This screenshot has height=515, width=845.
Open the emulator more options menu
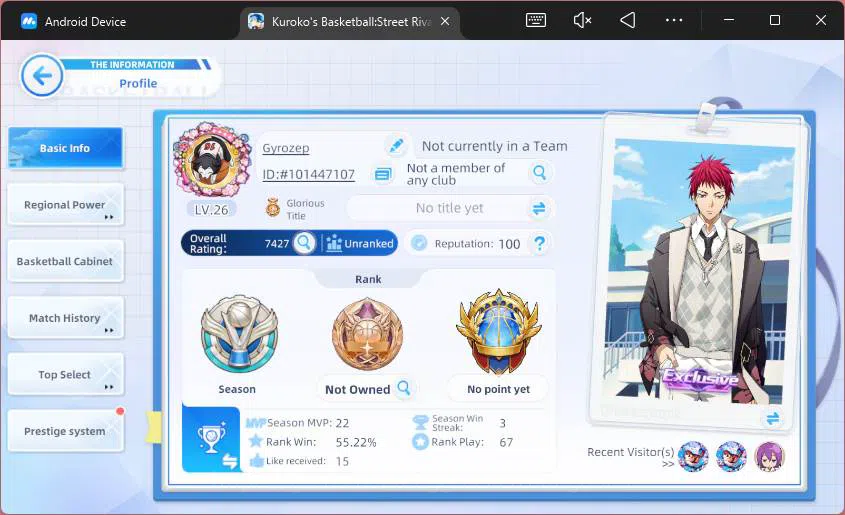(x=674, y=20)
